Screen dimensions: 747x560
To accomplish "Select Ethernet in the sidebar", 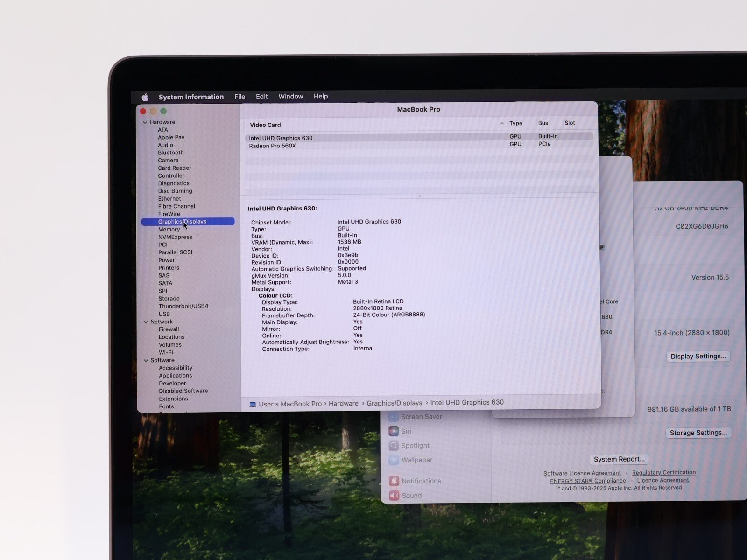I will (169, 198).
